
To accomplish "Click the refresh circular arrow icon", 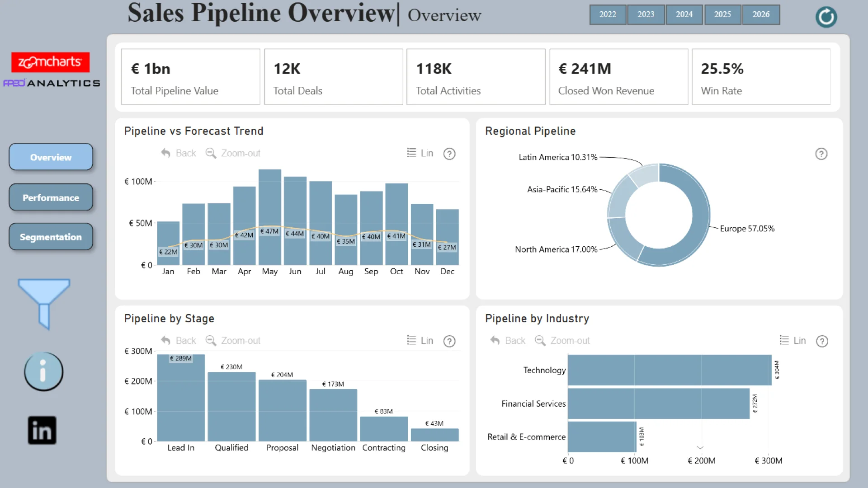I will pyautogui.click(x=826, y=17).
